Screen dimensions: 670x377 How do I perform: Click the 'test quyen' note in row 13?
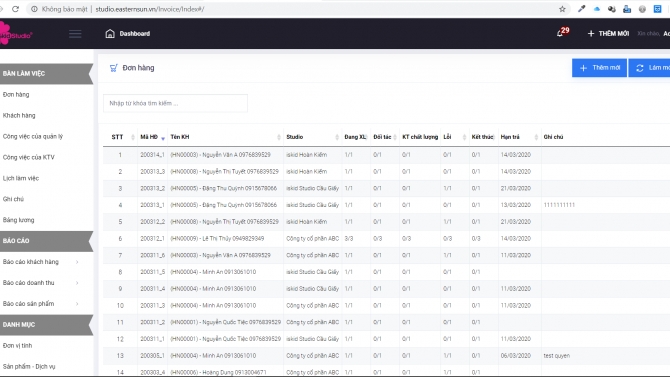556,356
